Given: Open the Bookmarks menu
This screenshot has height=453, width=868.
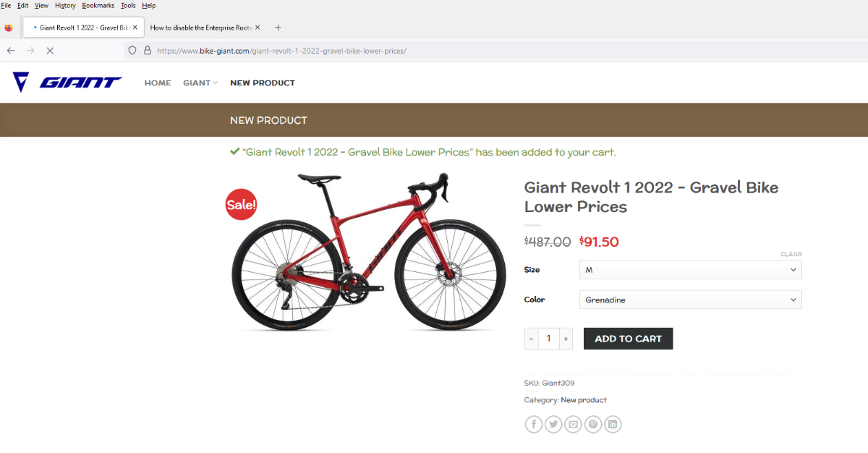Looking at the screenshot, I should [x=98, y=5].
